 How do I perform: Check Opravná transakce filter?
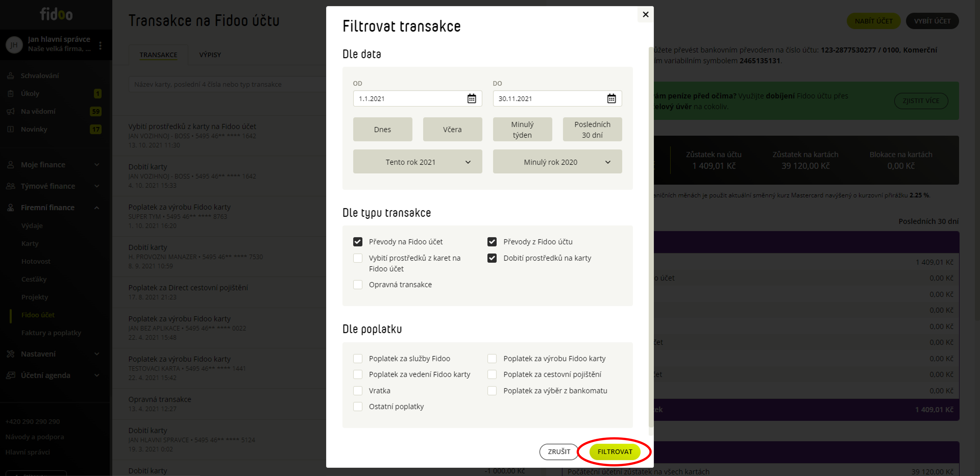[x=358, y=285]
